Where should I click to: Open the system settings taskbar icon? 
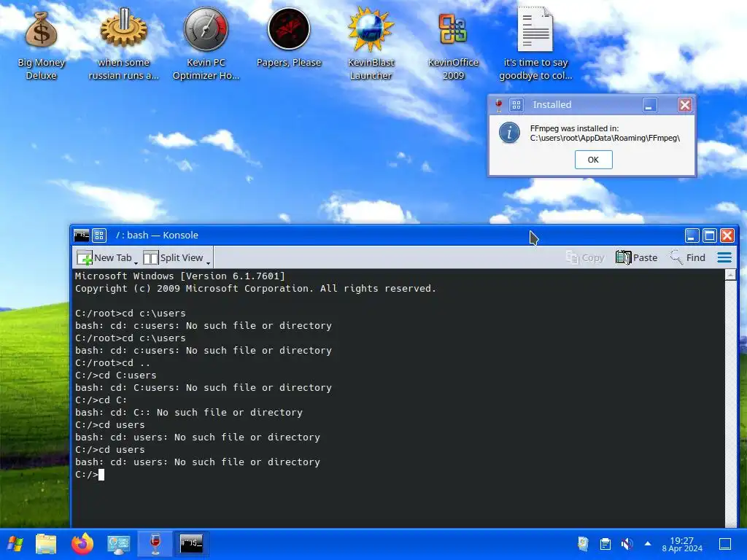[x=119, y=544]
